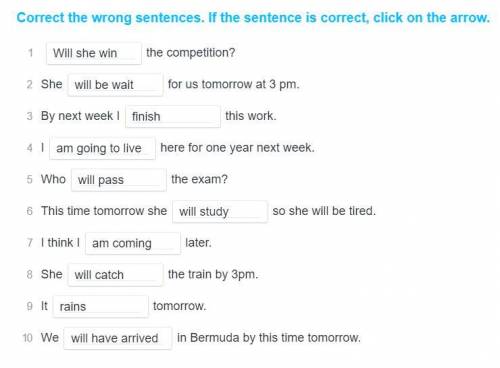Viewport: 500px width, 368px height.
Task: Click the 'will have arrived' field
Action: coord(118,338)
